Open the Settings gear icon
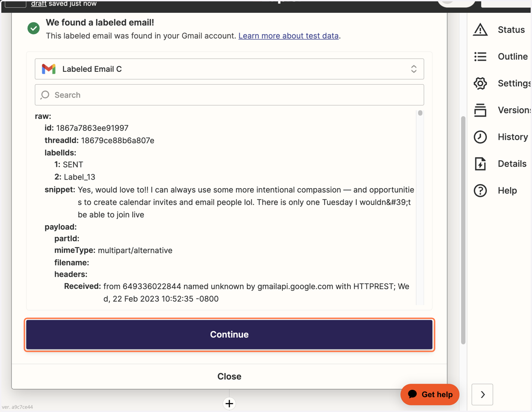The image size is (532, 412). pos(480,83)
